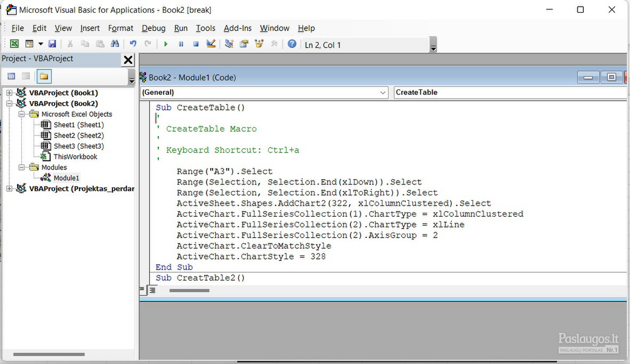This screenshot has height=364, width=630.
Task: Click the Insert UserForm toolbar icon
Action: [29, 44]
